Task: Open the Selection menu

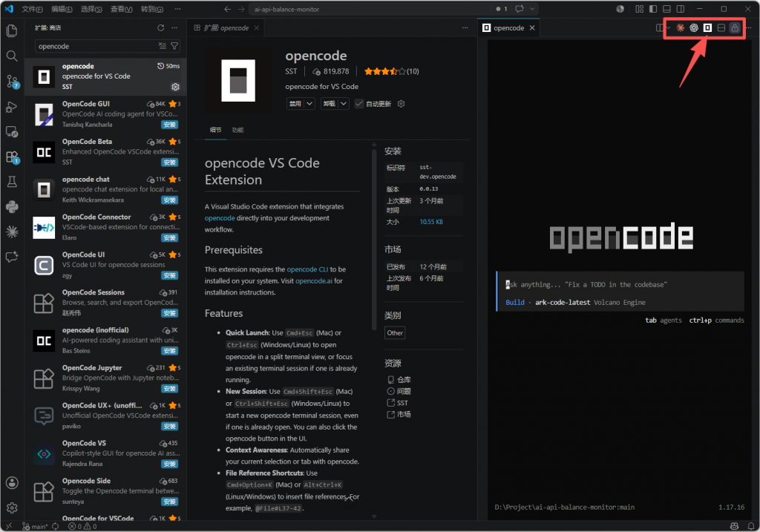Action: tap(91, 9)
